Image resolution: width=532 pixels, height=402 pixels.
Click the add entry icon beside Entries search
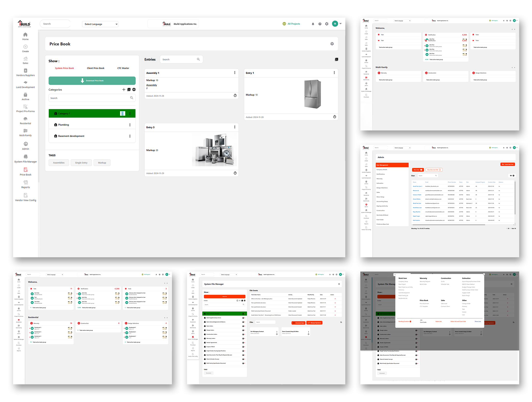336,59
